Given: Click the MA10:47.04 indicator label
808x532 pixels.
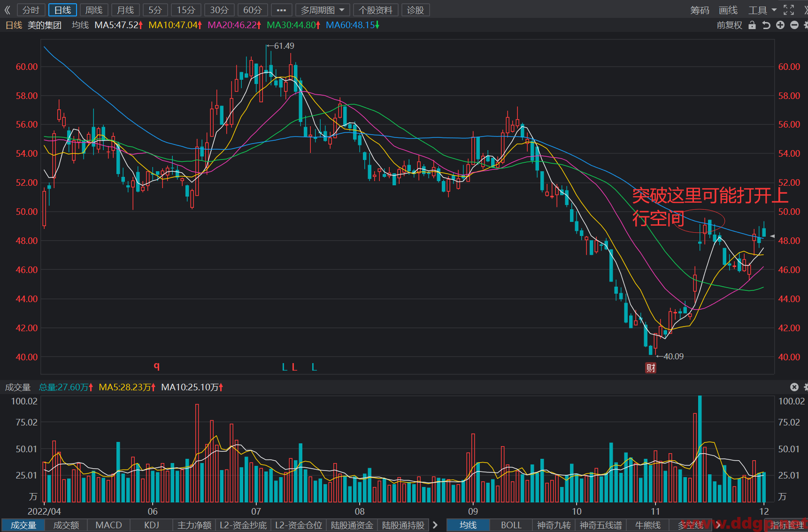Looking at the screenshot, I should (175, 25).
